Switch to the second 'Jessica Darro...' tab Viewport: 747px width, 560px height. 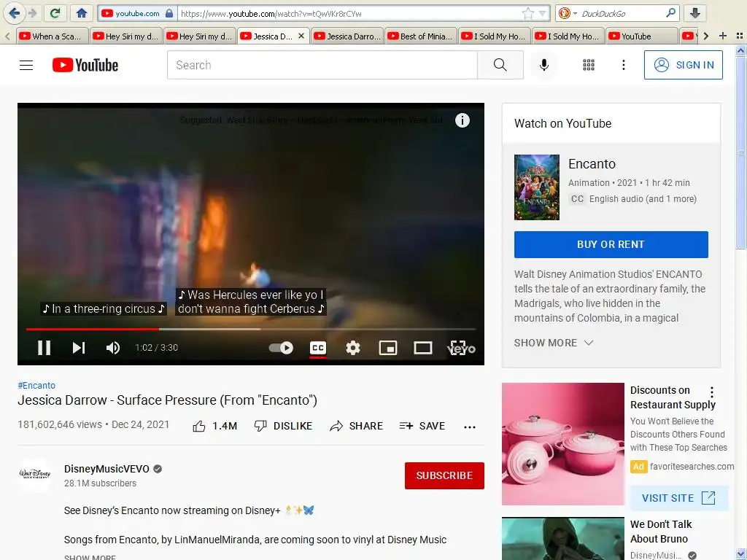click(x=348, y=36)
